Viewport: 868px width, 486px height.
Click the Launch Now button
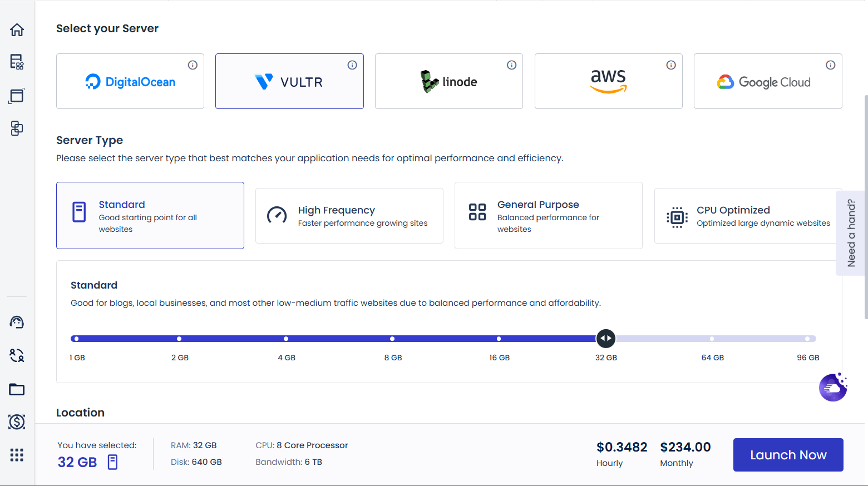click(x=788, y=455)
